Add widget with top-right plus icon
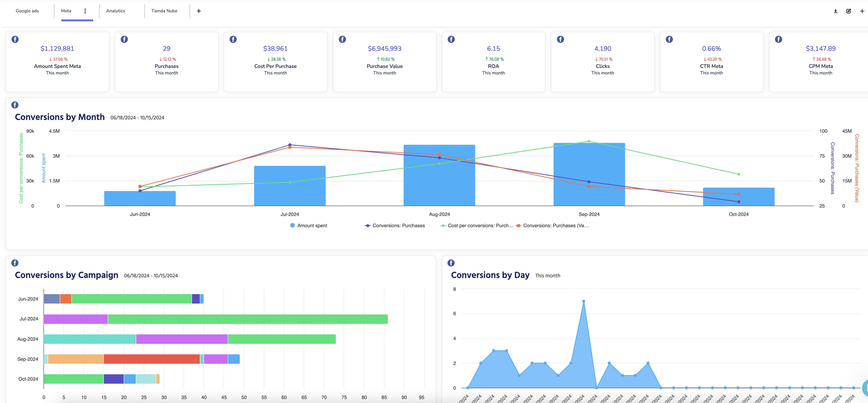The width and height of the screenshot is (868, 403). pos(862,11)
